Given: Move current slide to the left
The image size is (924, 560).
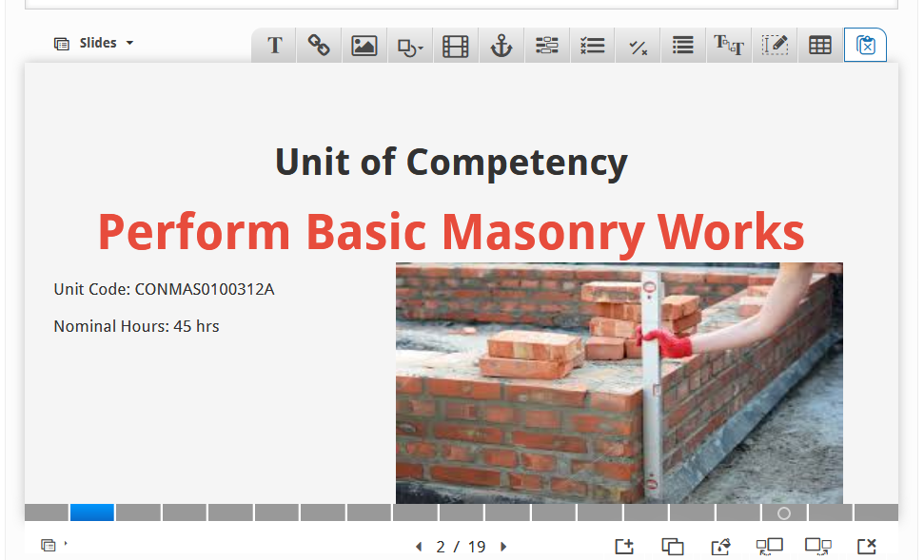Looking at the screenshot, I should click(x=770, y=547).
